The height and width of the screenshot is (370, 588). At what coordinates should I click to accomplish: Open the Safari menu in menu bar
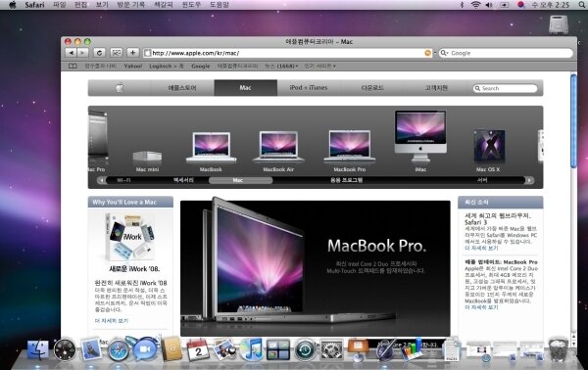point(34,5)
